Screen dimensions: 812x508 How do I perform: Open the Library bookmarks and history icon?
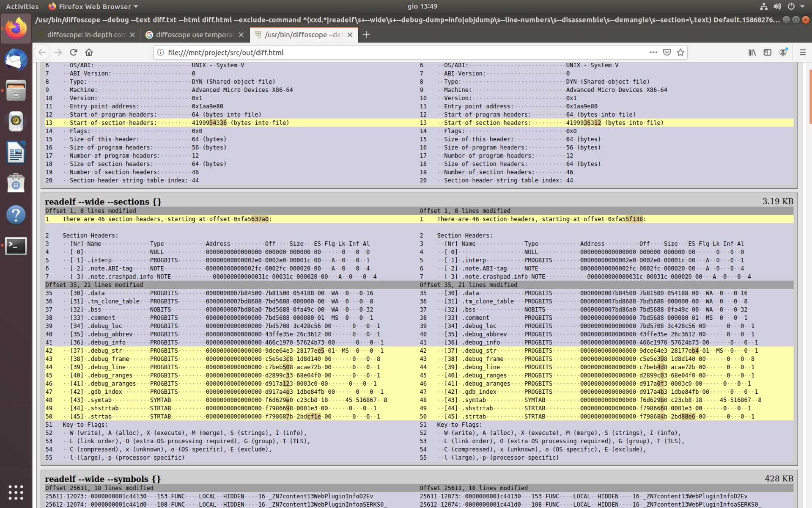(752, 52)
